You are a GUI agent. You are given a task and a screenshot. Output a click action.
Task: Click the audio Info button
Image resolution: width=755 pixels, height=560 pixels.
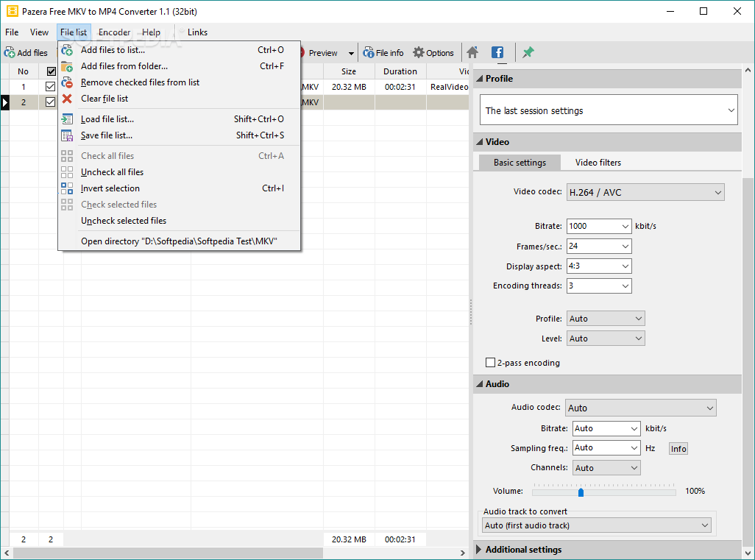[678, 449]
